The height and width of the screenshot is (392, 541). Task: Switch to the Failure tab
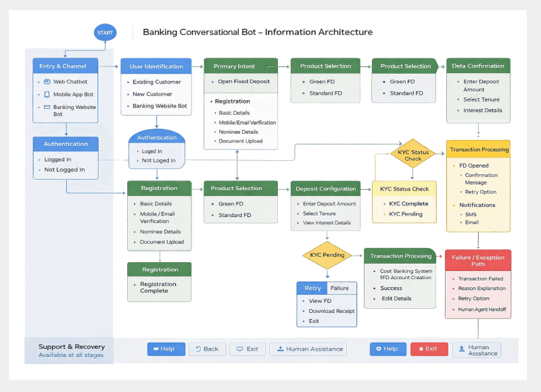[x=340, y=288]
